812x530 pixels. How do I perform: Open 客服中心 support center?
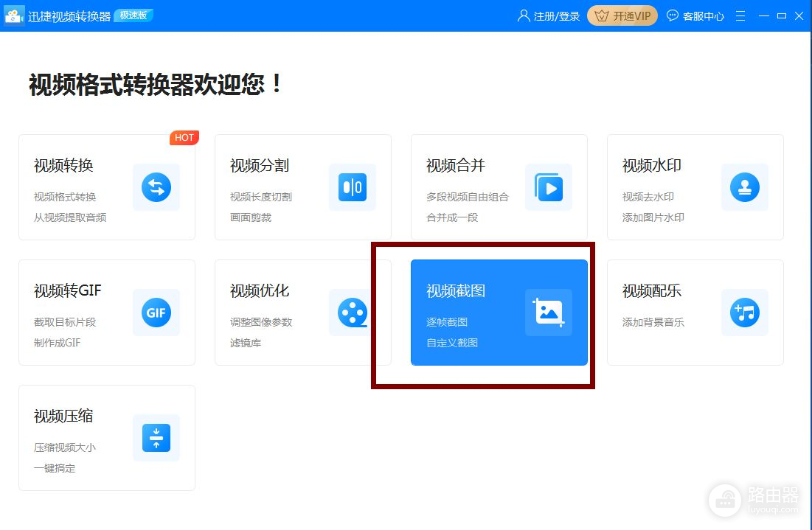click(x=695, y=15)
